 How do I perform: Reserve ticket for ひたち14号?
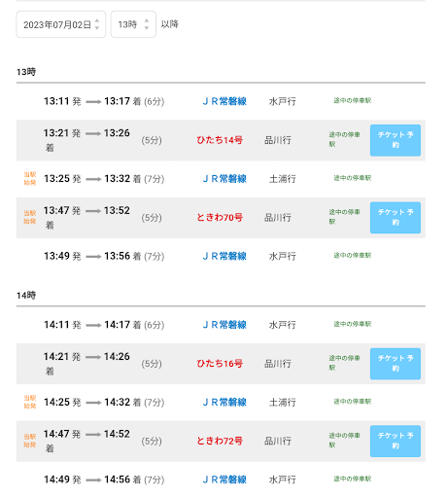396,140
